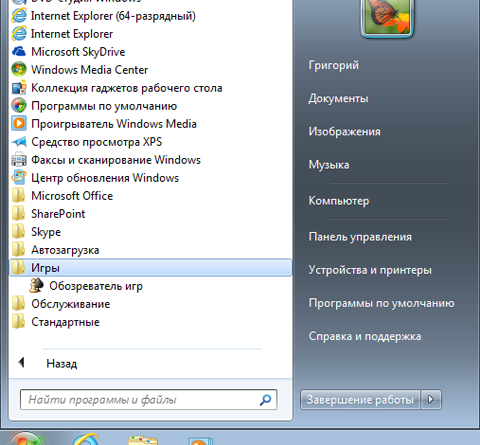Image resolution: width=480 pixels, height=445 pixels.
Task: Click the Завершение работы button
Action: coord(360,399)
